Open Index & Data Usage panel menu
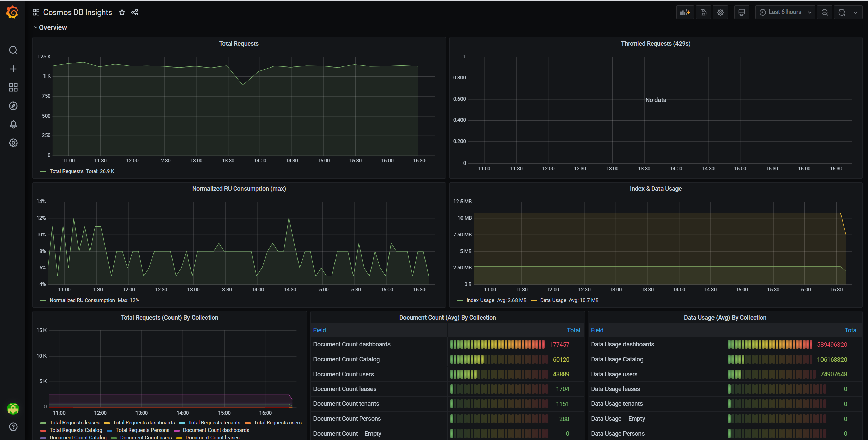Image resolution: width=868 pixels, height=440 pixels. (655, 189)
